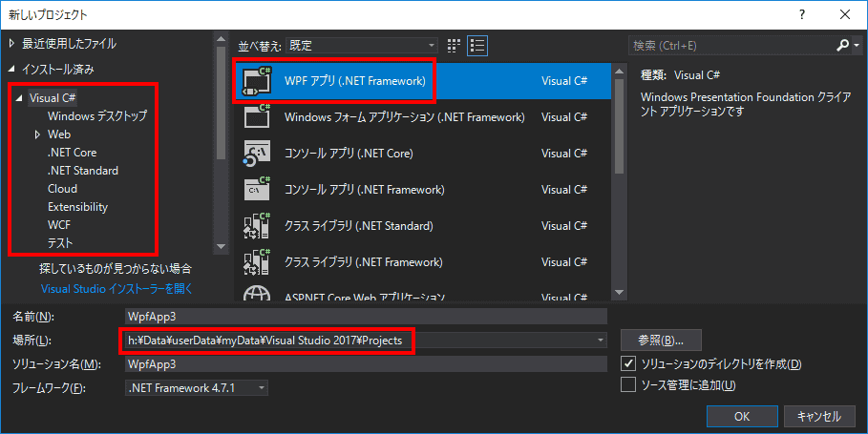This screenshot has width=868, height=434.
Task: Click the クラス ライブラリ (.NET Framework) icon
Action: point(257,262)
